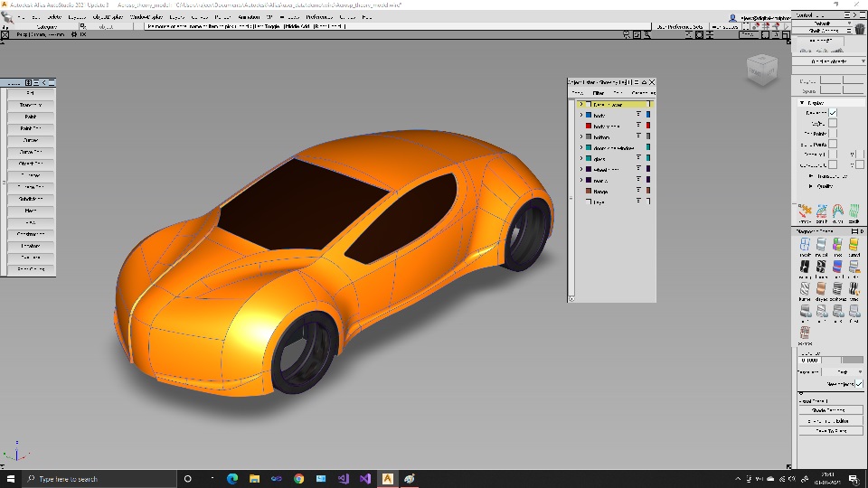
Task: Toggle the New objects checkbox
Action: [x=859, y=384]
